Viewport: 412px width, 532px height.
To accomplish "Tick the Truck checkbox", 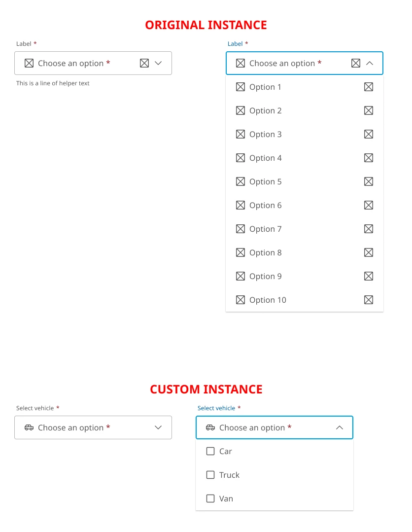I will [x=210, y=475].
